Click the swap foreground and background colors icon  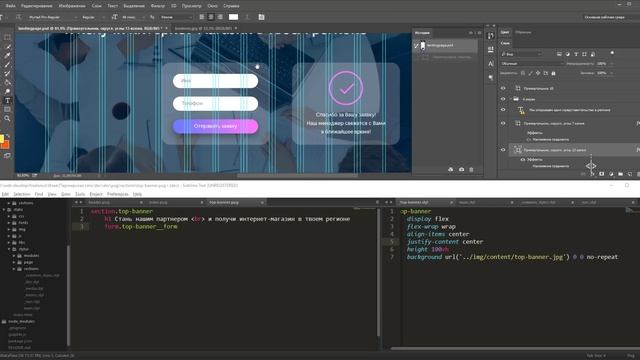(x=8, y=136)
